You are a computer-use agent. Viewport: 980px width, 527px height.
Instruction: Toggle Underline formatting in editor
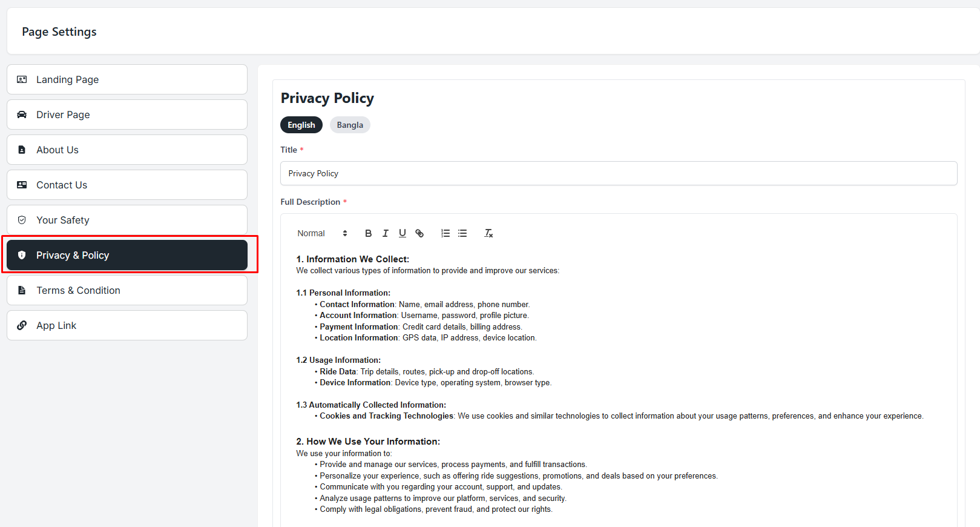pos(403,233)
